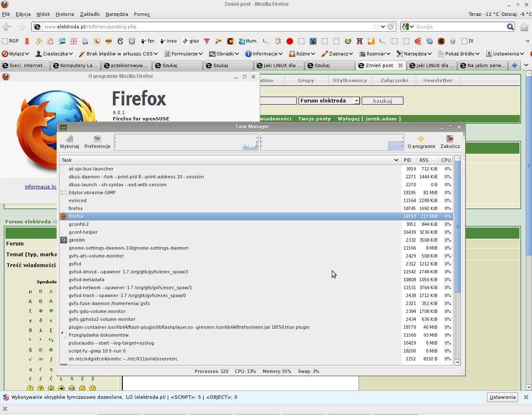Image resolution: width=532 pixels, height=415 pixels.
Task: Open the fzn bookmark
Action: pyautogui.click(x=147, y=41)
